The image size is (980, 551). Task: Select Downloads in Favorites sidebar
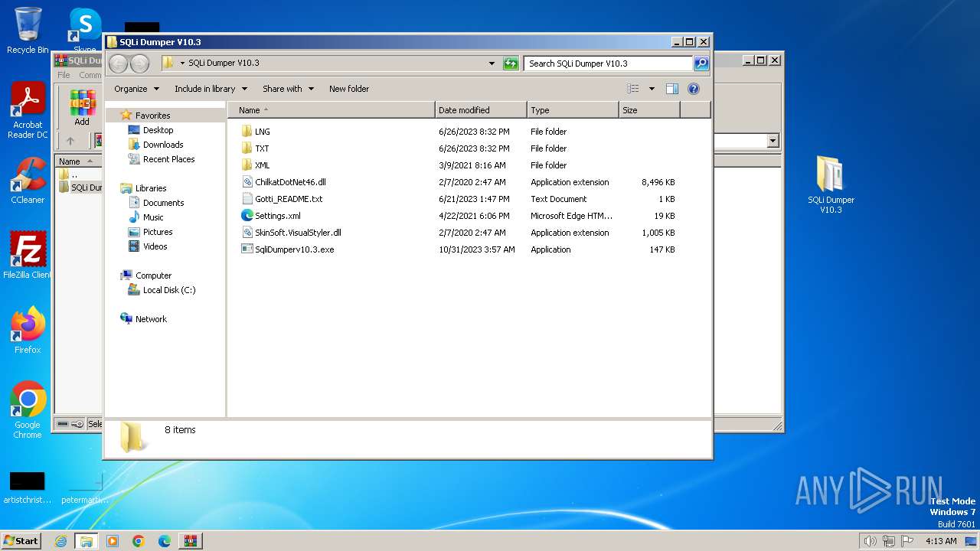coord(162,145)
